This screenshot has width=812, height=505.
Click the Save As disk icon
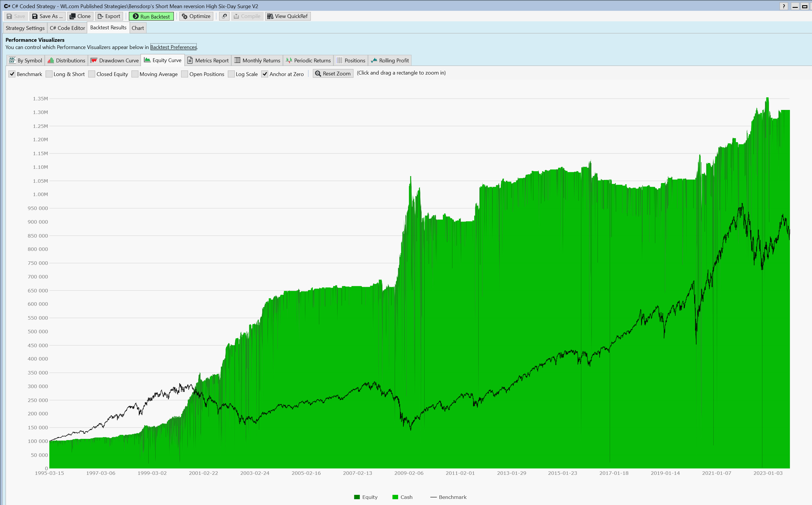[35, 16]
